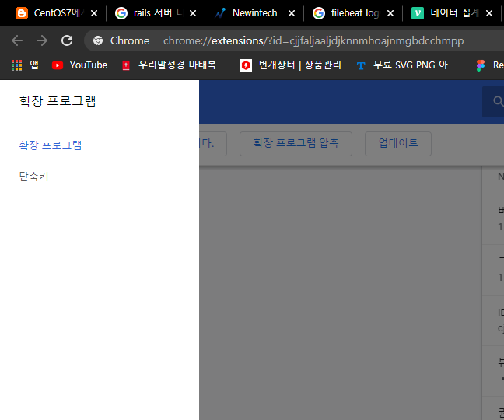Image resolution: width=504 pixels, height=420 pixels.
Task: Click the extensions search magnifier icon
Action: tap(498, 101)
